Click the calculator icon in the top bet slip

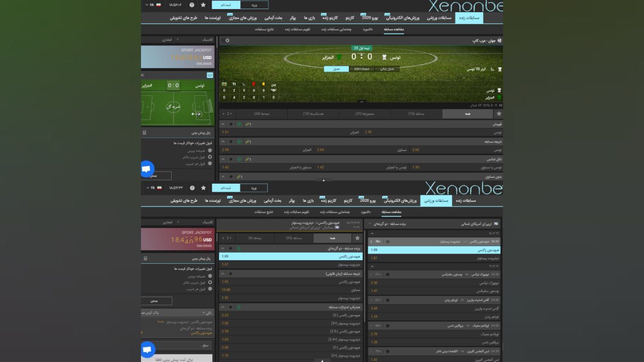[144, 133]
